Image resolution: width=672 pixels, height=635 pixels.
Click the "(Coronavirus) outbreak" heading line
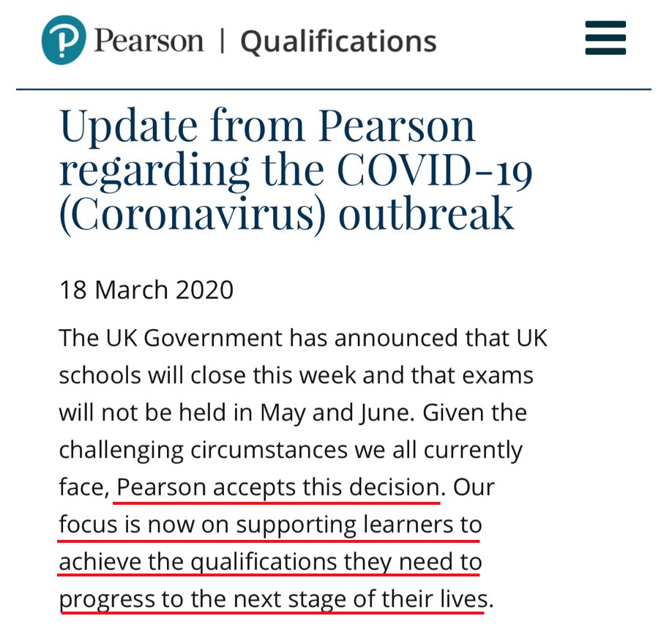286,213
